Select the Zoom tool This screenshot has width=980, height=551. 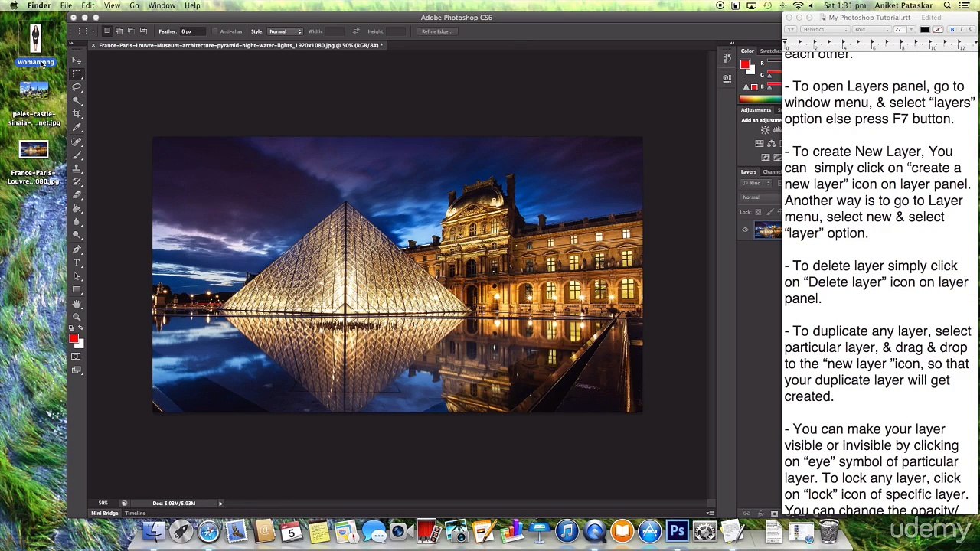pyautogui.click(x=77, y=317)
